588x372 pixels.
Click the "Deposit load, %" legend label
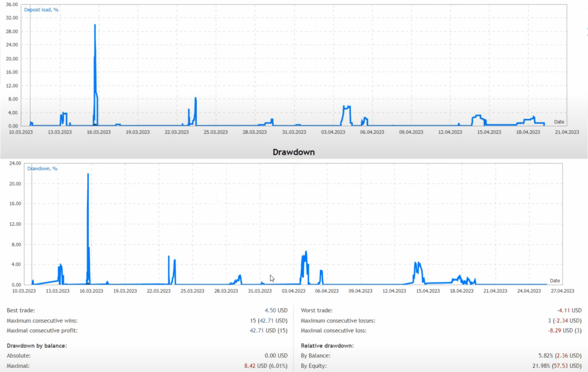pos(41,10)
